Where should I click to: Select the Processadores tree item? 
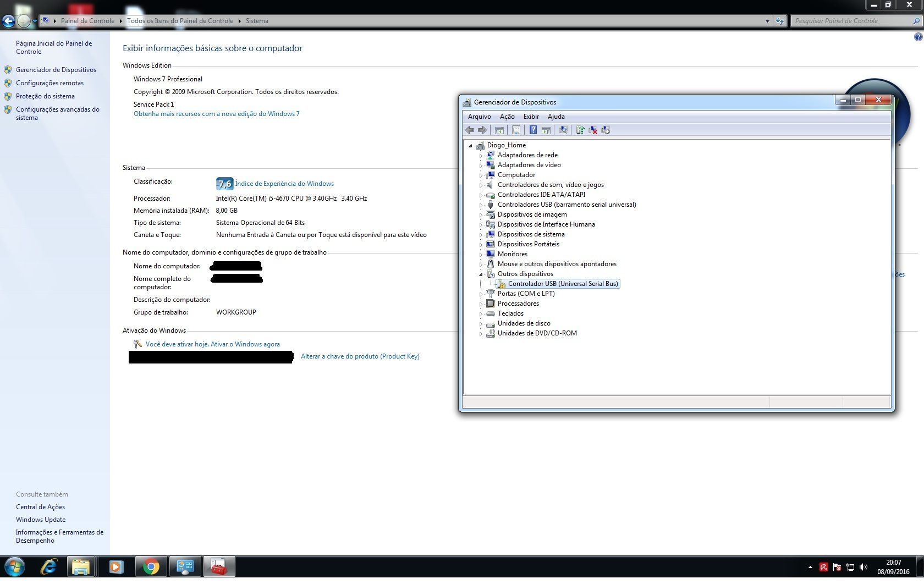[518, 304]
